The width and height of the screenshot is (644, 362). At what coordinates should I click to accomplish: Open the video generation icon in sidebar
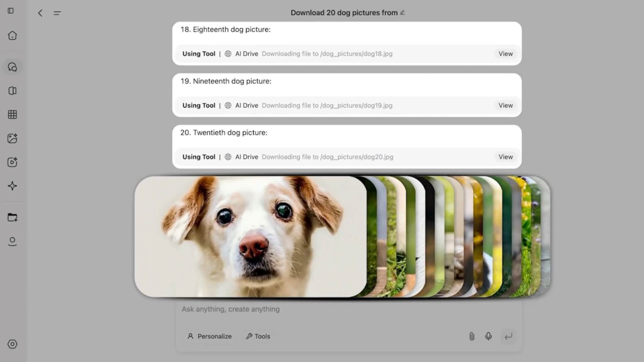tap(12, 162)
